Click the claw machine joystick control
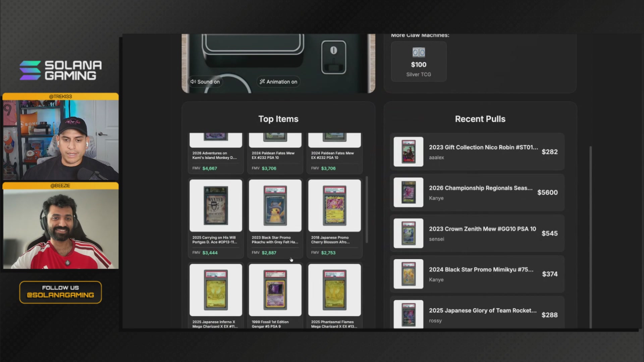Image resolution: width=644 pixels, height=362 pixels. click(x=333, y=57)
